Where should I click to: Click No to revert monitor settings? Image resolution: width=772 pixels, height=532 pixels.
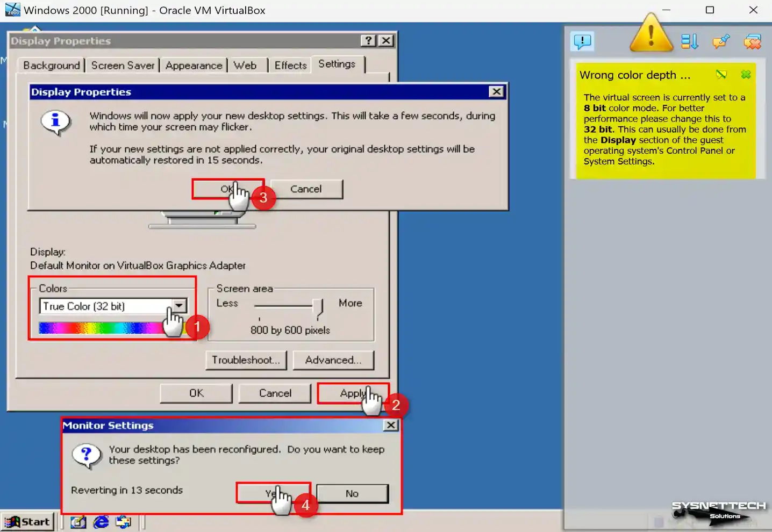(352, 493)
